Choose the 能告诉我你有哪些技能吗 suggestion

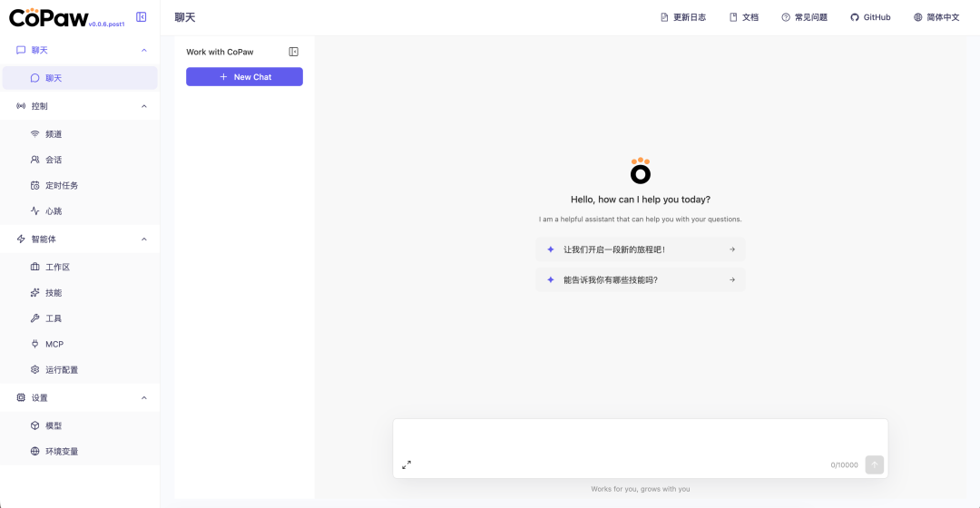coord(640,279)
